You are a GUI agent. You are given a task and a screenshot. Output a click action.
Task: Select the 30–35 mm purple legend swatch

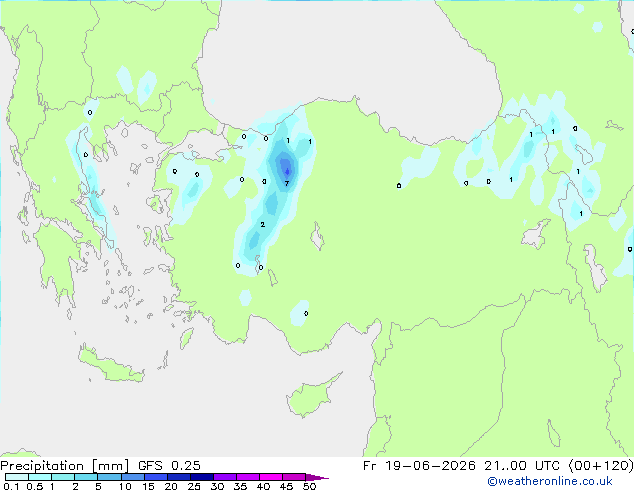click(225, 477)
